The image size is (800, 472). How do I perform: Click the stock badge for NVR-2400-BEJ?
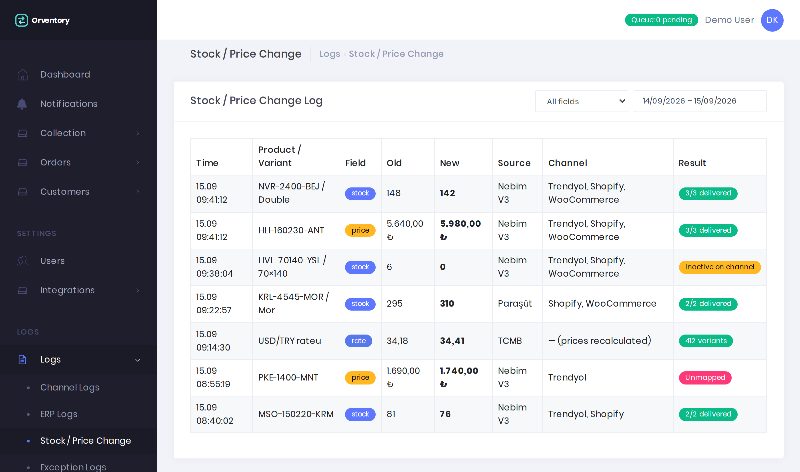tap(360, 193)
